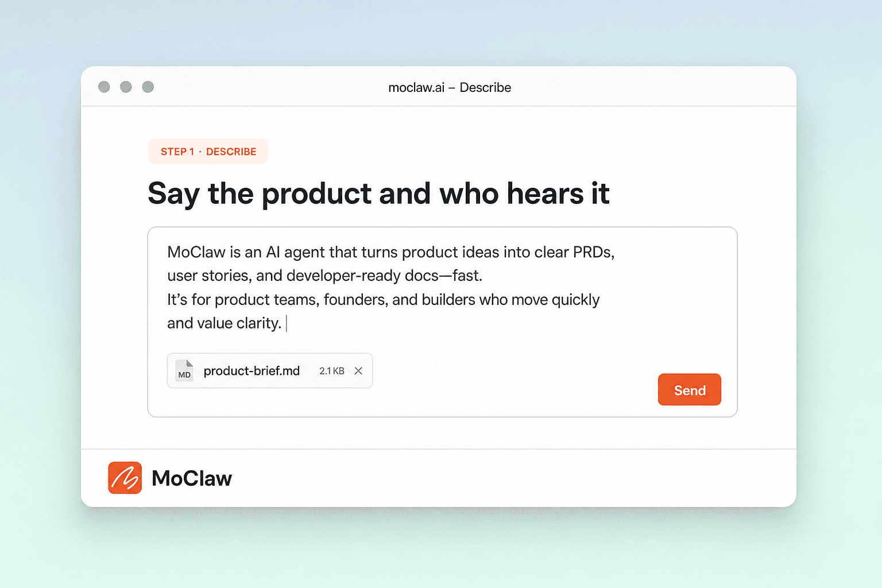Click the STEP 1 · DESCRIBE badge

[x=208, y=152]
